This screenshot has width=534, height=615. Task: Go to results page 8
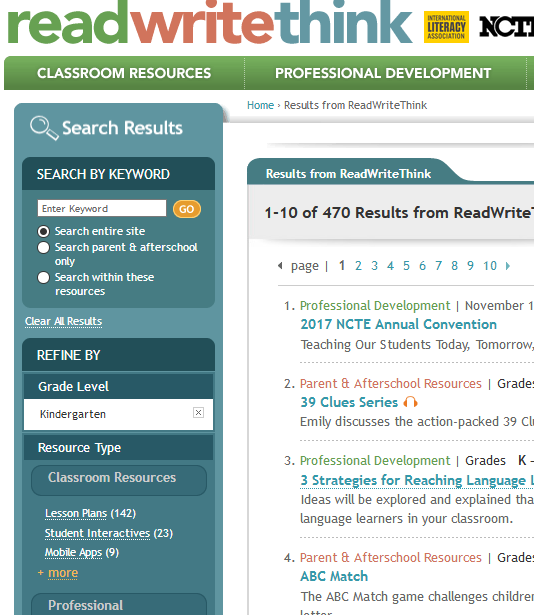click(x=454, y=266)
